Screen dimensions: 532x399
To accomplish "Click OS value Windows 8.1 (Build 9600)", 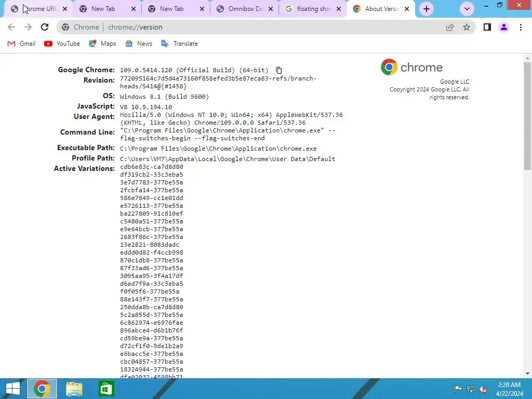I will coord(164,97).
